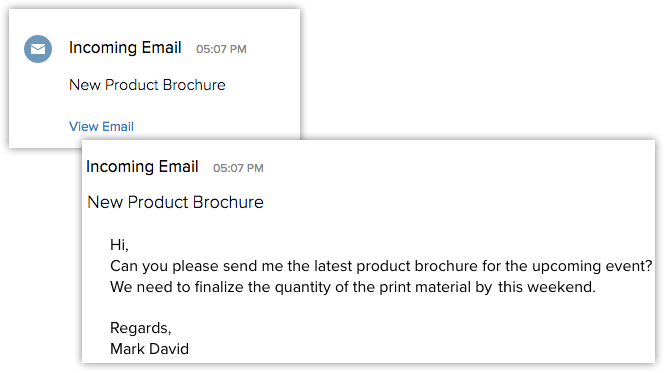Image resolution: width=666 pixels, height=373 pixels.
Task: Click the 'Regards,' closing line
Action: point(141,328)
